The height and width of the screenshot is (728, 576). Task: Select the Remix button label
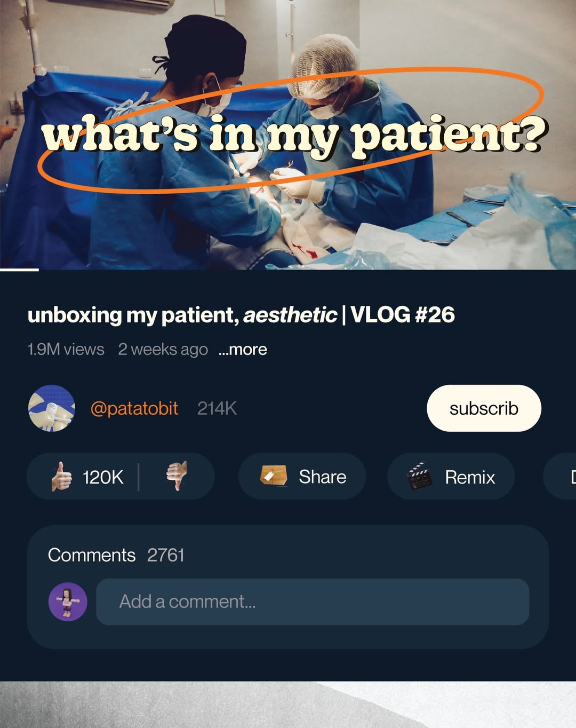coord(470,477)
